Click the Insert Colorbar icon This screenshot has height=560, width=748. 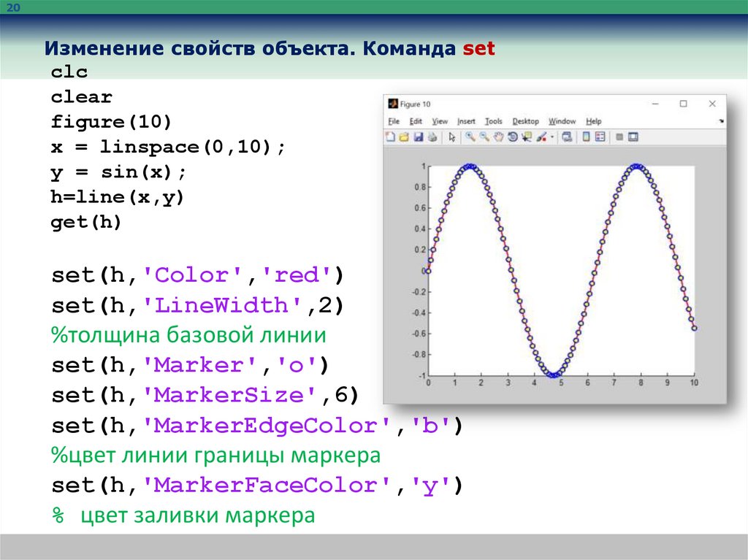[587, 137]
